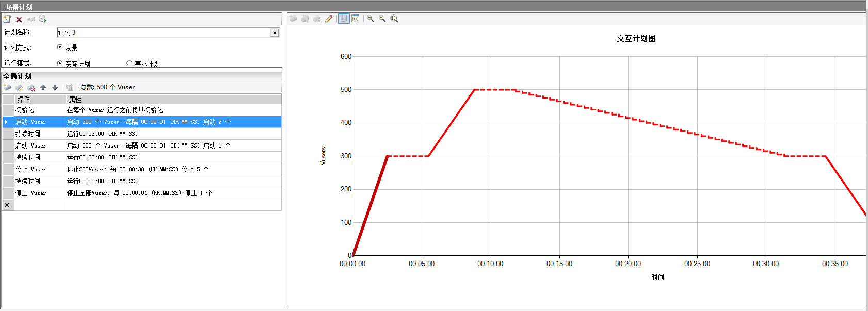This screenshot has height=311, width=868.
Task: Select the 基本计划 run mode
Action: (x=129, y=63)
